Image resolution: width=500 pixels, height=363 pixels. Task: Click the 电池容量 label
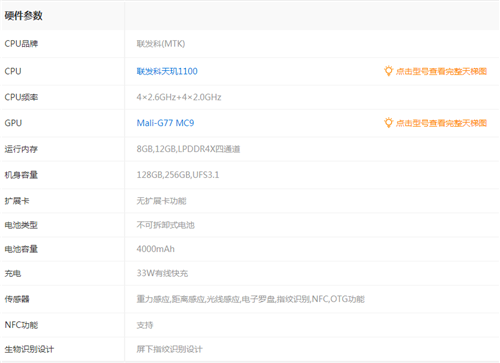point(21,249)
